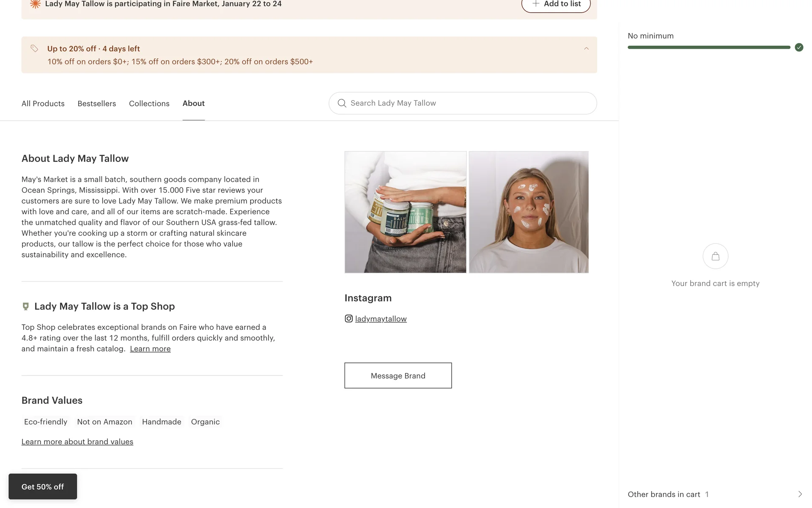The image size is (812, 508).
Task: Open the ladymaytallow Instagram link
Action: click(x=381, y=319)
